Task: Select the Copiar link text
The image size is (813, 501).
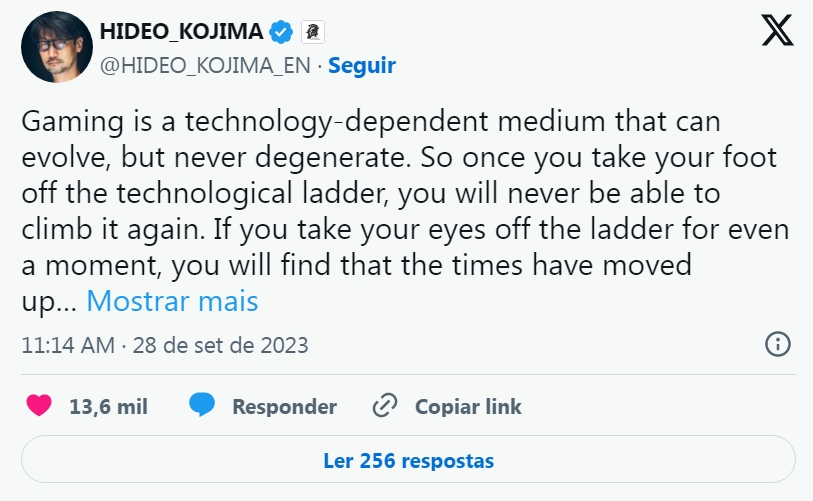Action: click(468, 407)
